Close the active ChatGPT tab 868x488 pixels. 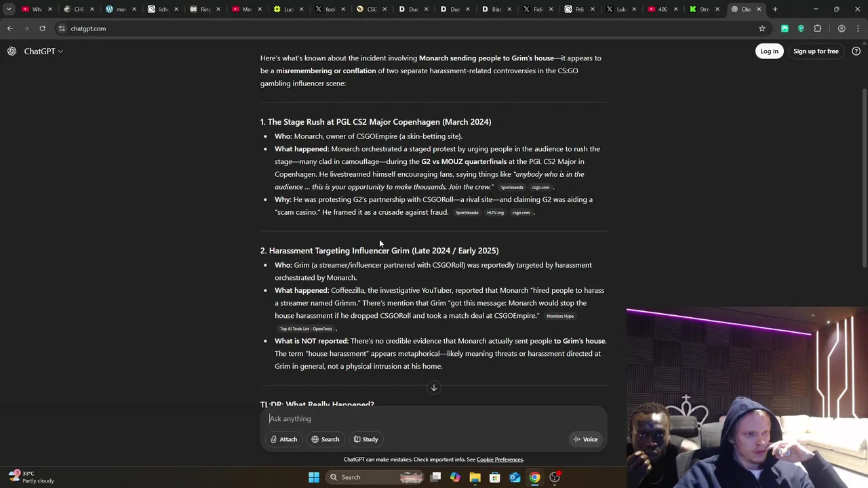coord(759,9)
